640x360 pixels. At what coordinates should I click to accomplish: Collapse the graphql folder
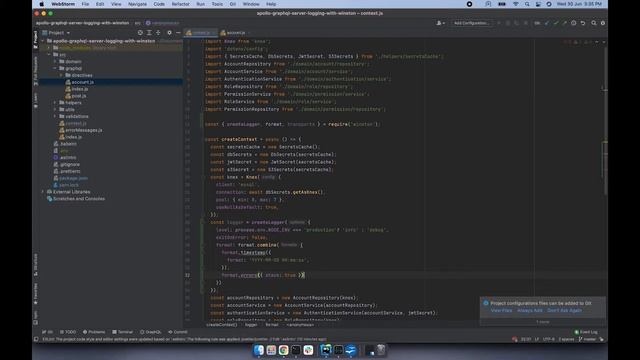55,69
